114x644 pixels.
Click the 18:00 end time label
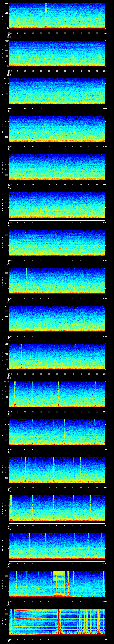pyautogui.click(x=105, y=374)
